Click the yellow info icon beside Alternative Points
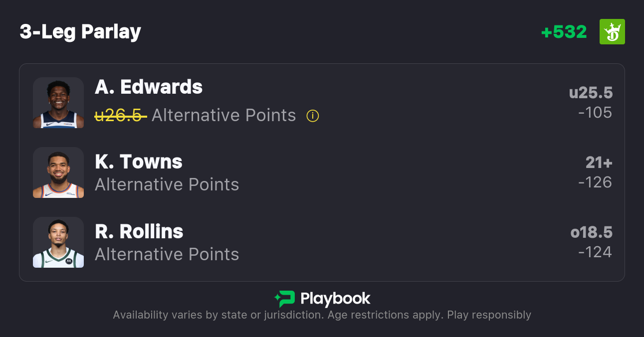This screenshot has height=337, width=644. 313,116
